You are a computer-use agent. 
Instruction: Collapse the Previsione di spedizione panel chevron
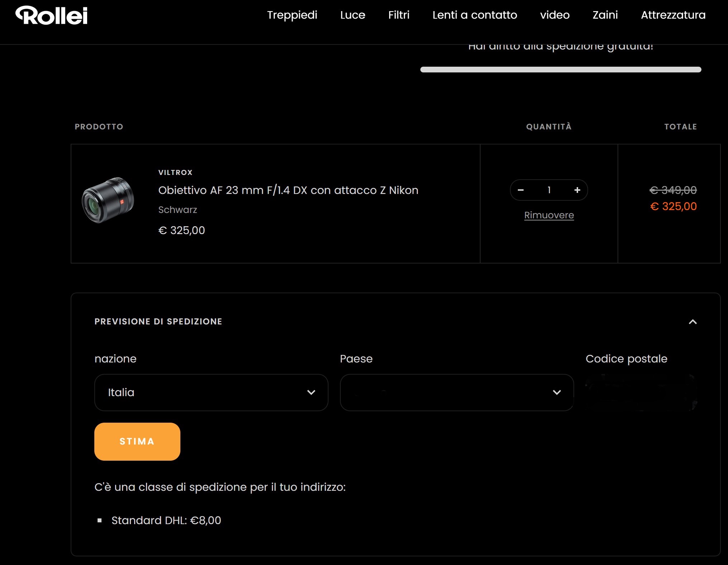[x=692, y=322]
